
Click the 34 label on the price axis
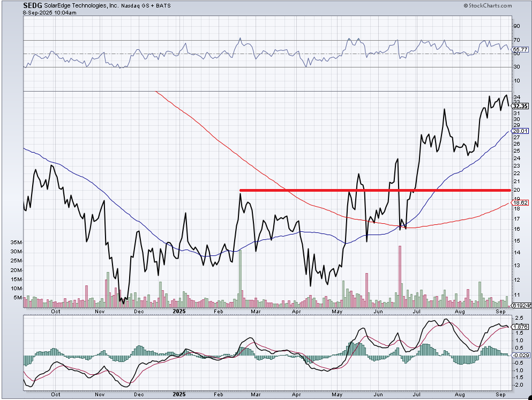click(x=517, y=97)
